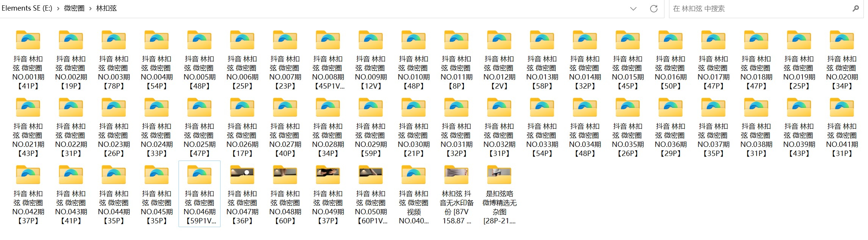Expand the chevron after Elements SE (E:)

click(58, 8)
